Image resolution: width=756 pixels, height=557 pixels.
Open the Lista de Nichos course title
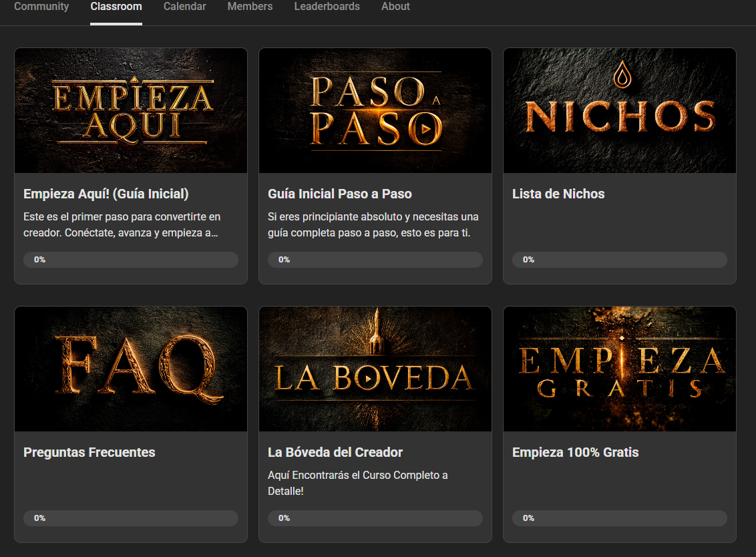tap(558, 194)
